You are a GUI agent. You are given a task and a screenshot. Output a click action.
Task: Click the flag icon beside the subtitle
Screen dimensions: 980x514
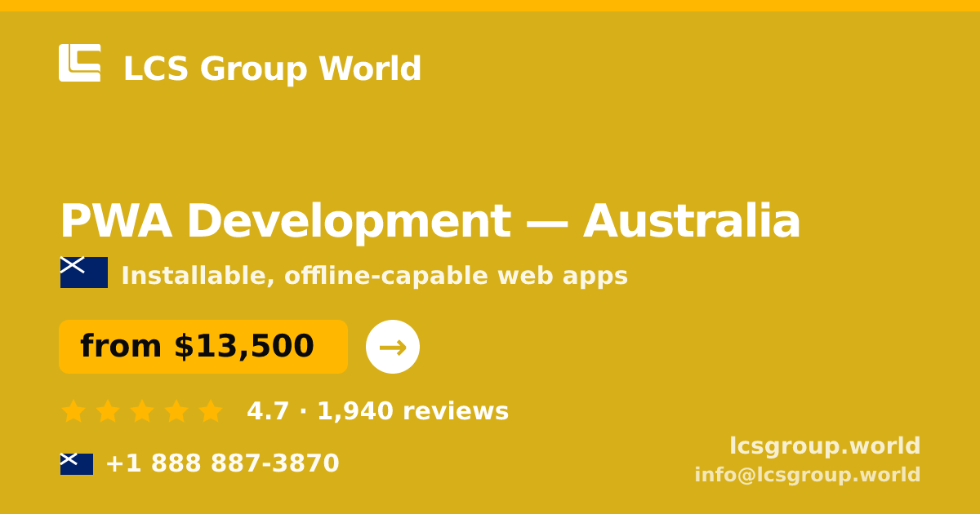[x=84, y=273]
